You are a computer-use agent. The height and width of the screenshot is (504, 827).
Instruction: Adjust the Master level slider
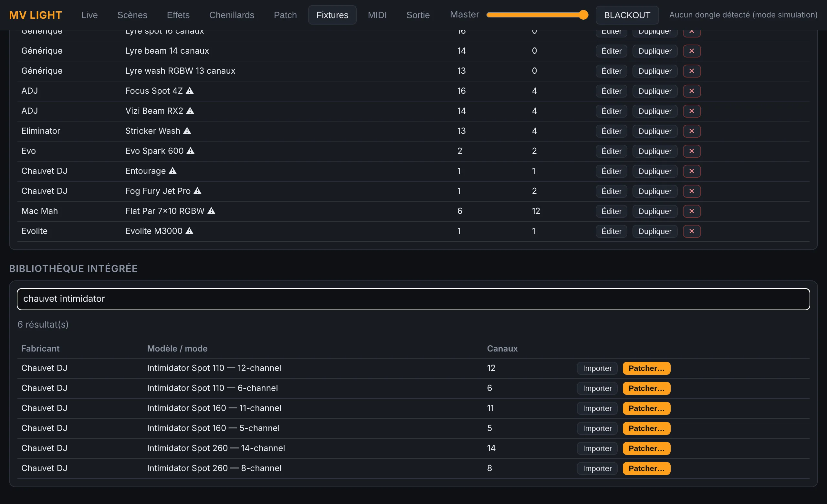tap(537, 15)
